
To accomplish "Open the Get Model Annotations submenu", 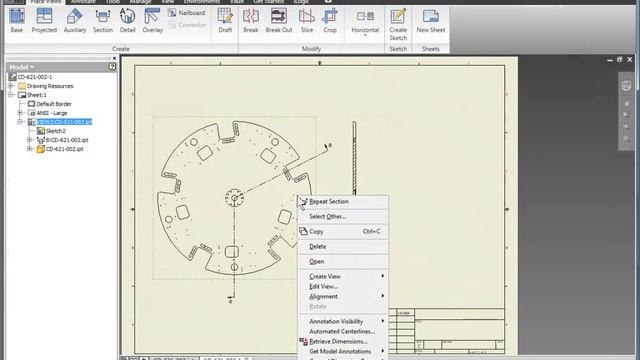I will [x=343, y=351].
